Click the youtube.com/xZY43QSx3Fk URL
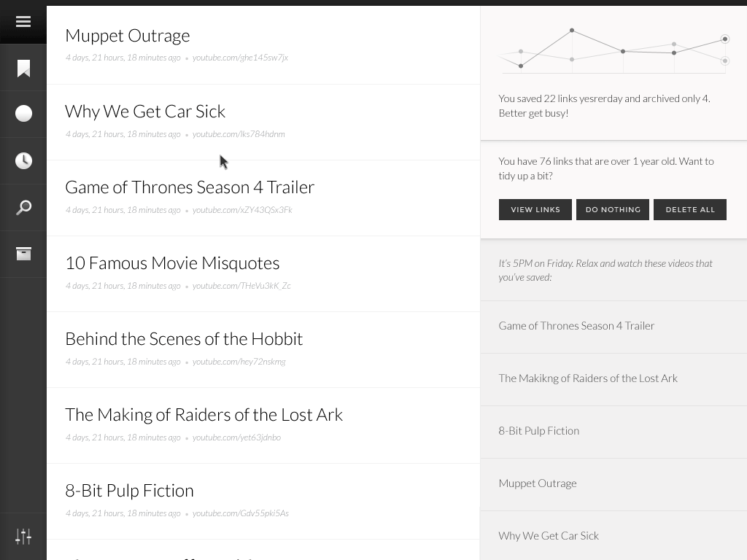Screen dimensions: 747x560 point(242,210)
